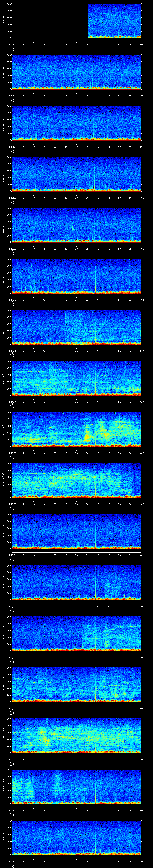Select the '11:18:00' time axis label
Image resolution: width=153 pixels, height=868 pixels.
[x=12, y=504]
